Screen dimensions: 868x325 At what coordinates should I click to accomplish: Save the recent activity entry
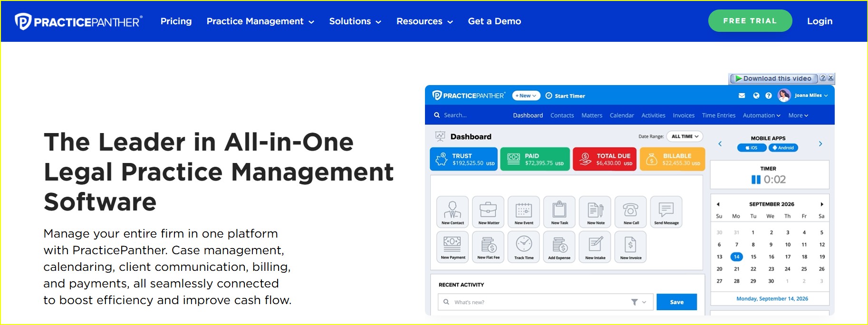(676, 302)
